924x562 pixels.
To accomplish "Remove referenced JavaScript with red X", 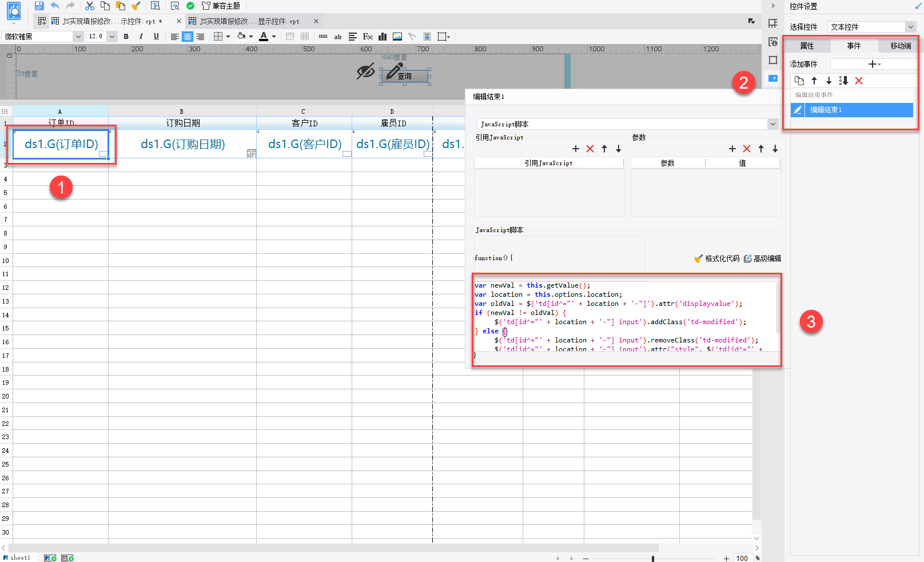I will (590, 149).
